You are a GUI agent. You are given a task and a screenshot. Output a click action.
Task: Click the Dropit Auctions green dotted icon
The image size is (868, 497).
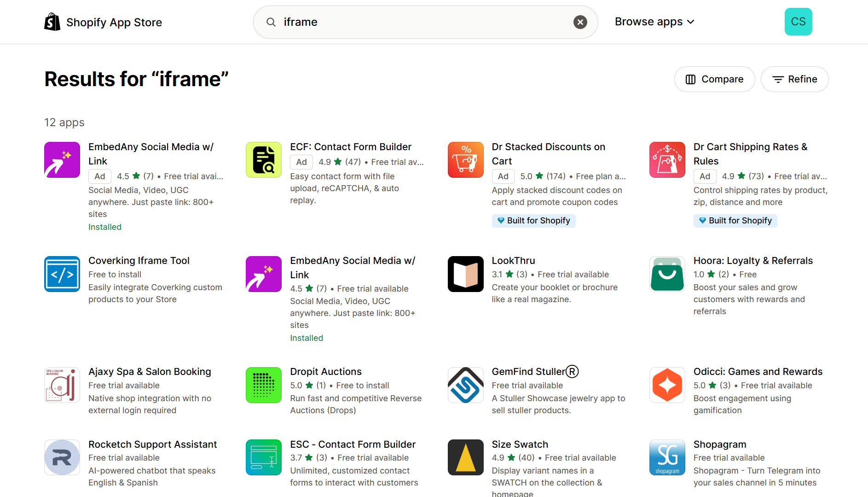tap(264, 385)
